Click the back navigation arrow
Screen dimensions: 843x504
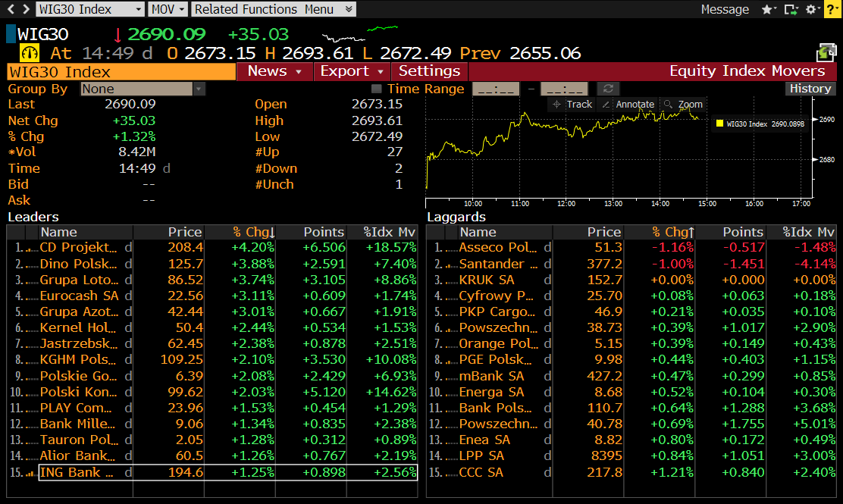[x=10, y=9]
